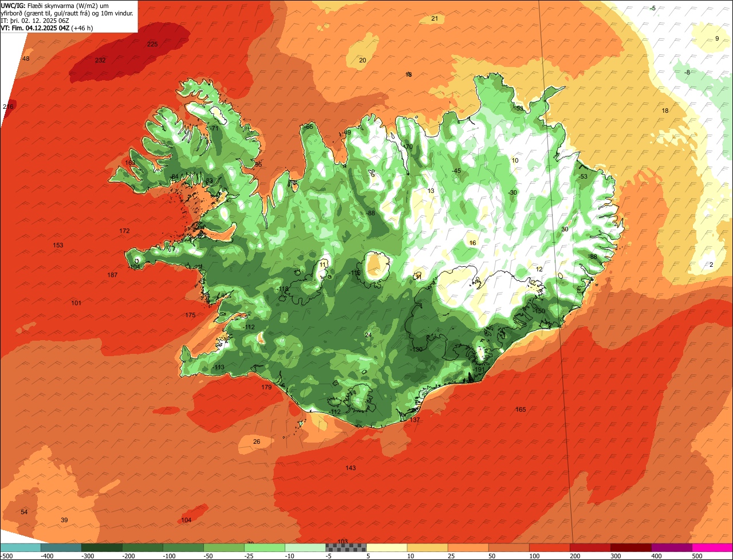Click the map value 143 south of Iceland
This screenshot has width=733, height=560.
click(350, 468)
